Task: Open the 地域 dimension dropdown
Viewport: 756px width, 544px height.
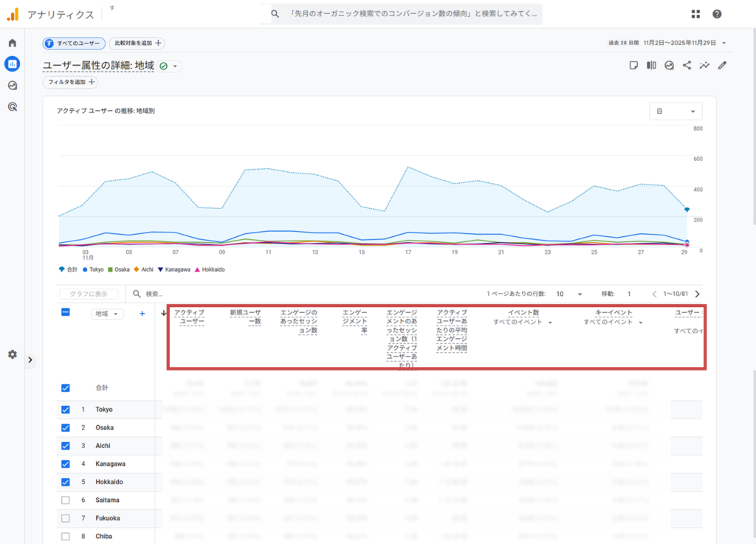Action: click(x=108, y=314)
